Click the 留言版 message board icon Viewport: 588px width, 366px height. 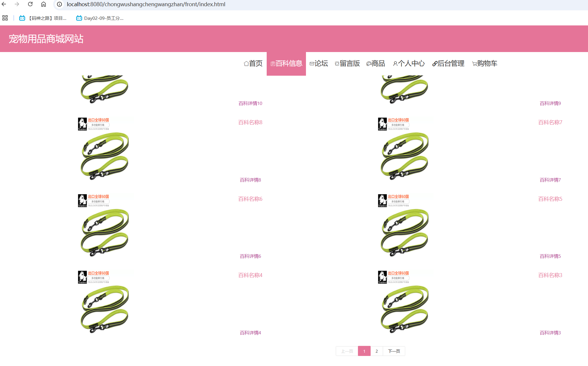[337, 64]
